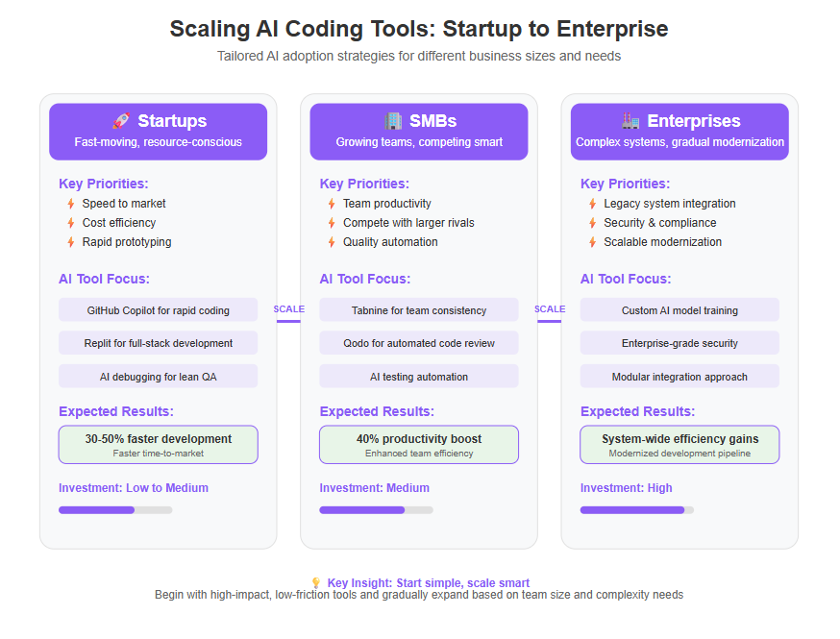Choose the Custom AI model training pill
The height and width of the screenshot is (639, 840).
[x=679, y=310]
